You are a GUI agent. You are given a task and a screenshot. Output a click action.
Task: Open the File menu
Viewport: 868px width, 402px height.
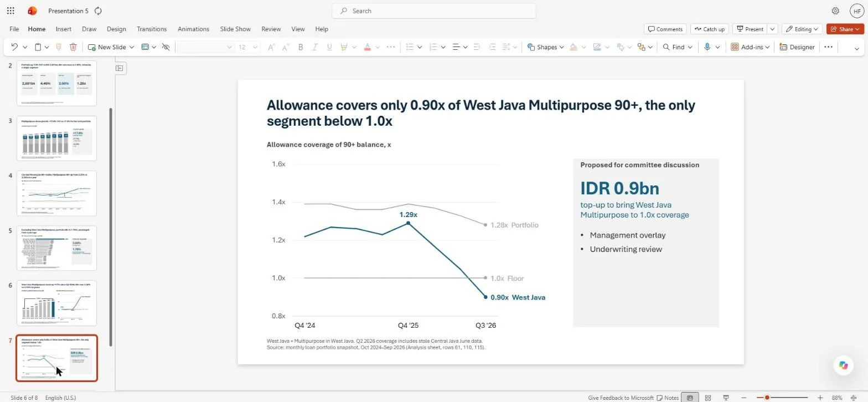tap(14, 29)
